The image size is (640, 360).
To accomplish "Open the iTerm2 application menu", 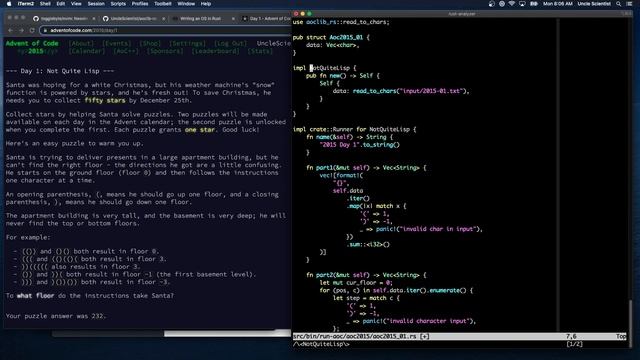I will pyautogui.click(x=25, y=4).
